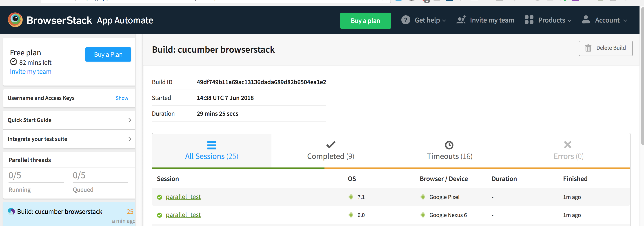Click the Browser / Device column header
Image resolution: width=644 pixels, height=226 pixels.
[444, 179]
